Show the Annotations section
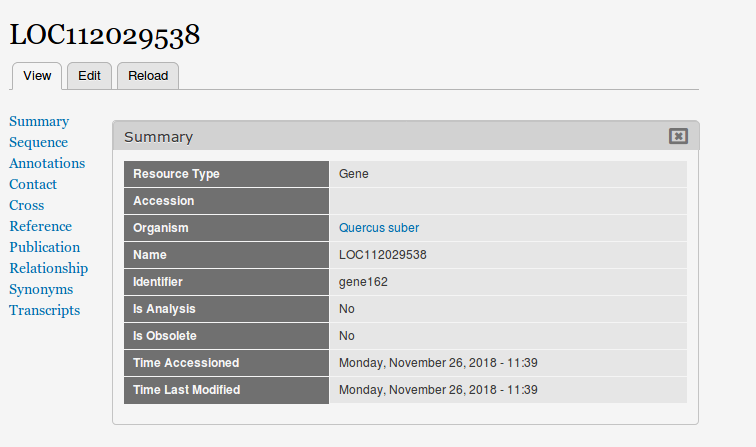This screenshot has width=756, height=447. 47,163
